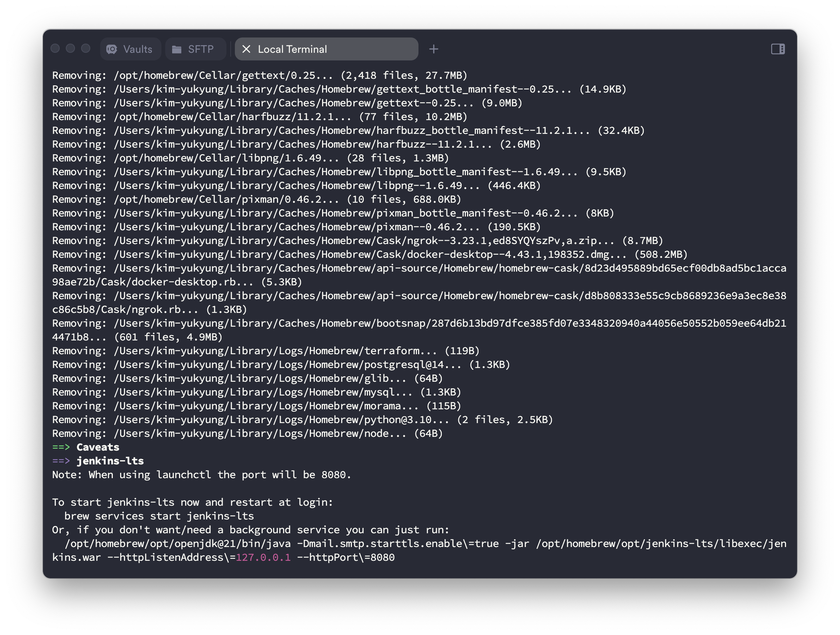Click the SFTP folder icon
The image size is (840, 635).
pos(177,49)
